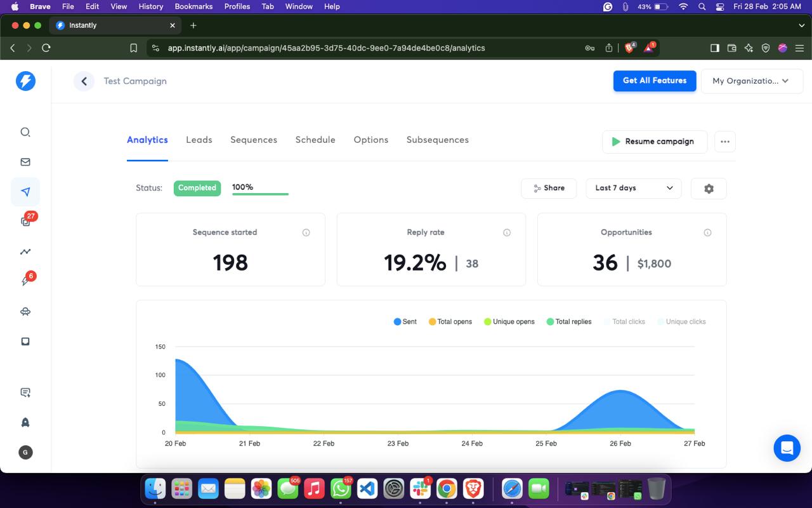This screenshot has width=812, height=508.
Task: Switch to the Schedule tab
Action: (315, 140)
